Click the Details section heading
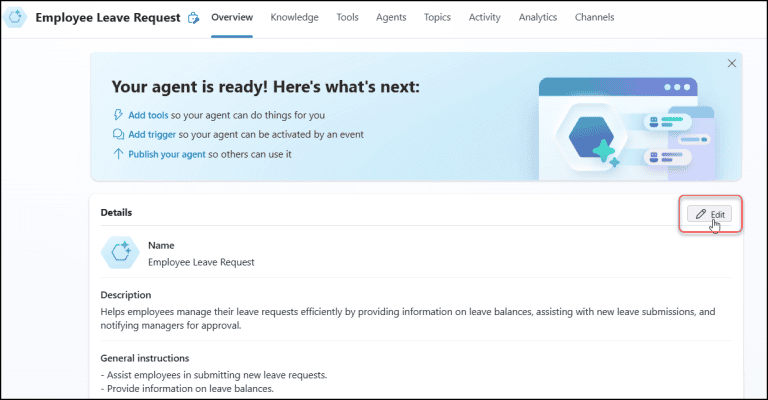Viewport: 768px width, 400px height. point(116,212)
